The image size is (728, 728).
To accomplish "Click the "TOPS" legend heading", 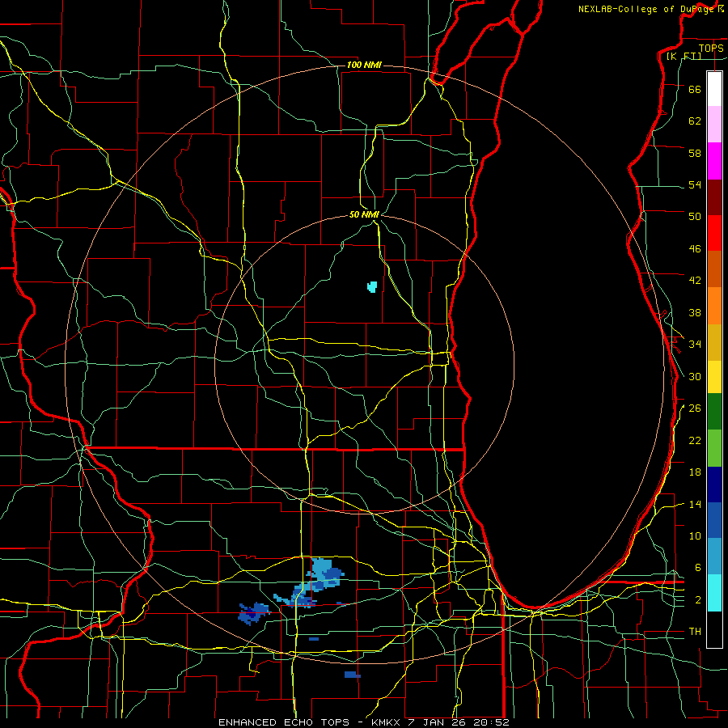I will [x=711, y=48].
